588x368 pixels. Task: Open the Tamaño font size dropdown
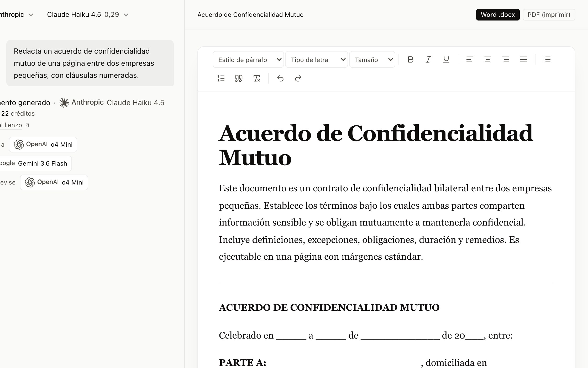372,60
